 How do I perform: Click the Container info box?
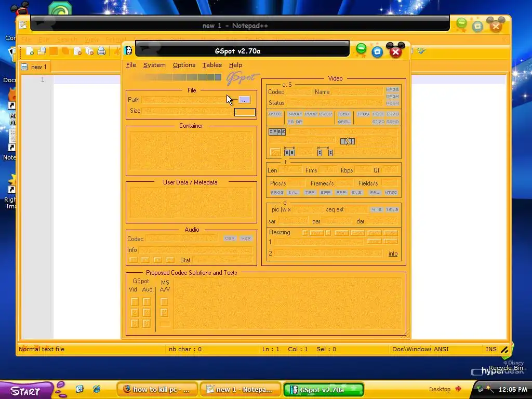191,151
